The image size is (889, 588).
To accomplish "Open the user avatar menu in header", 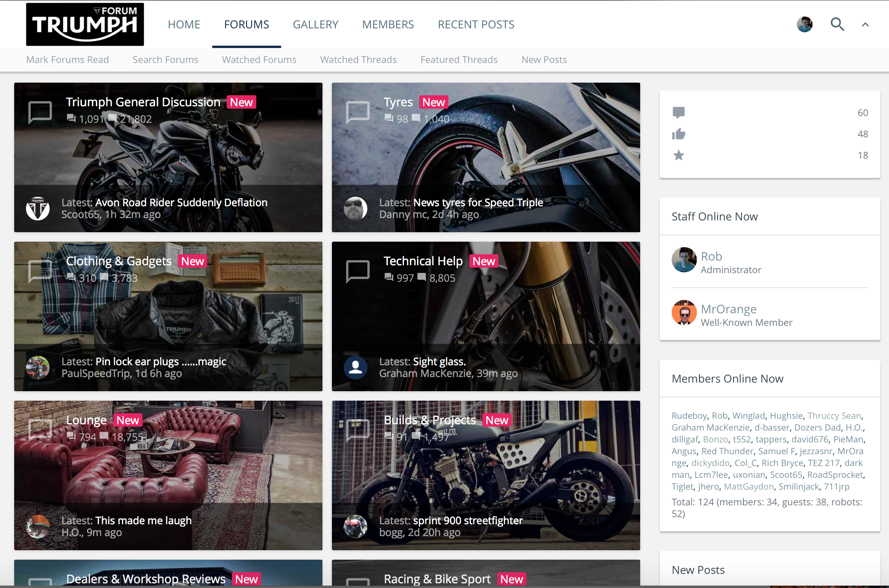I will (x=804, y=24).
